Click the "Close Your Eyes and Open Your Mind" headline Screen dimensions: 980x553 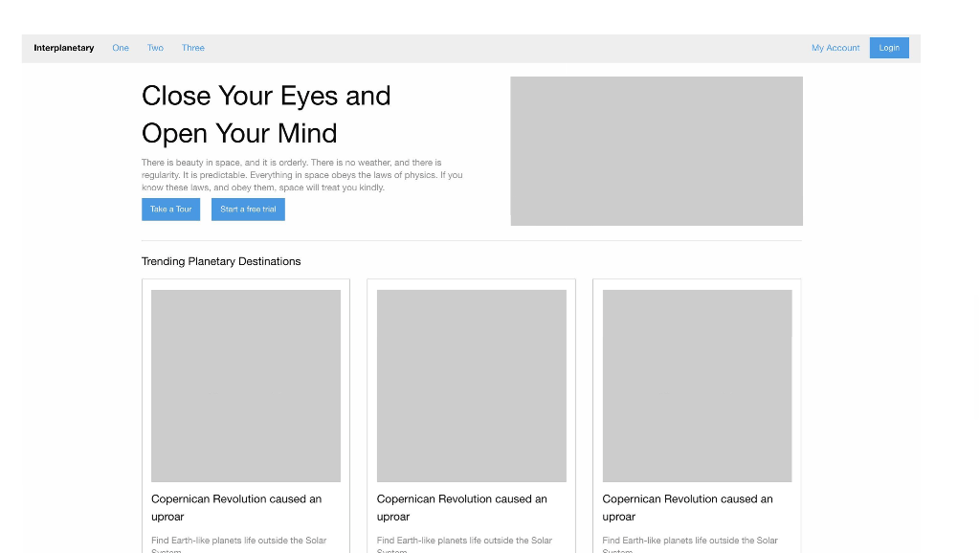point(266,114)
